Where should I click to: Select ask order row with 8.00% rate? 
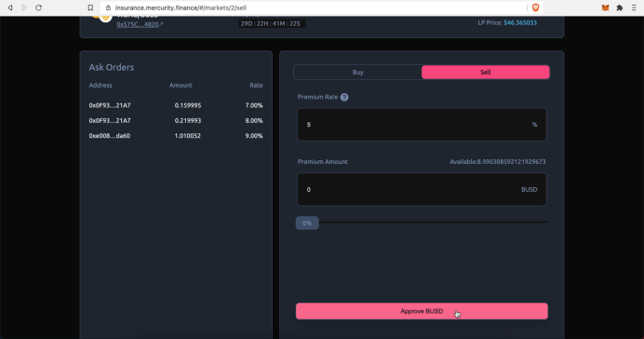click(x=176, y=121)
